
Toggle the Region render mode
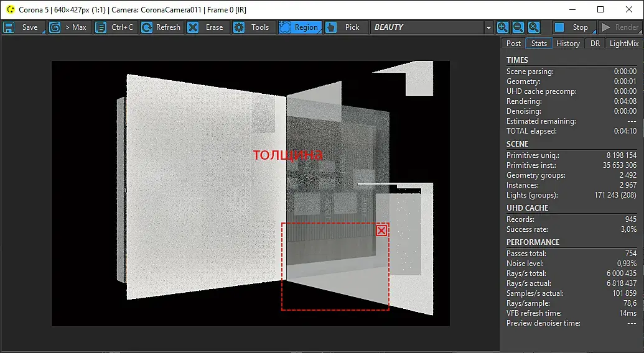306,27
